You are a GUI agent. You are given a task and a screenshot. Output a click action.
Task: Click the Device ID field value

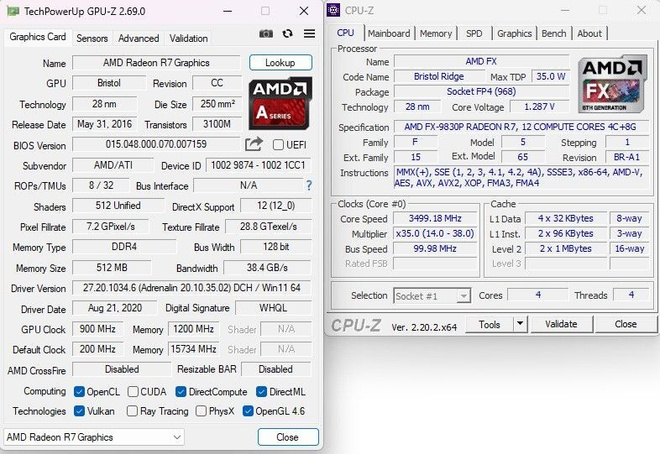coord(258,165)
